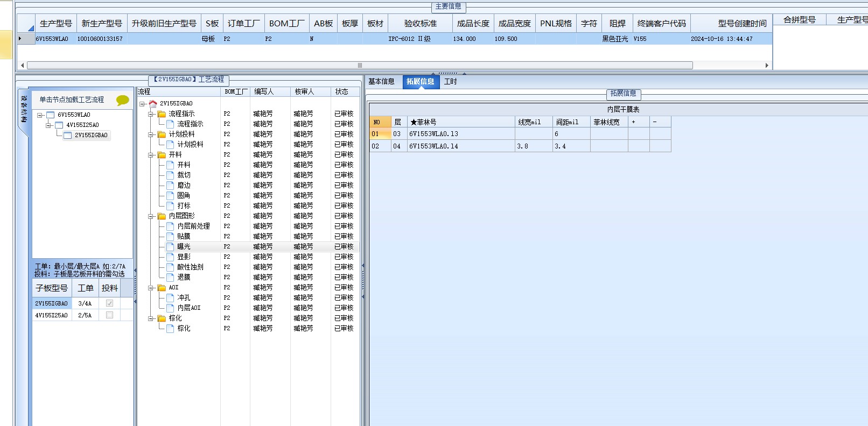Click the document icon of 内层AOI step
This screenshot has width=868, height=426.
click(x=170, y=308)
